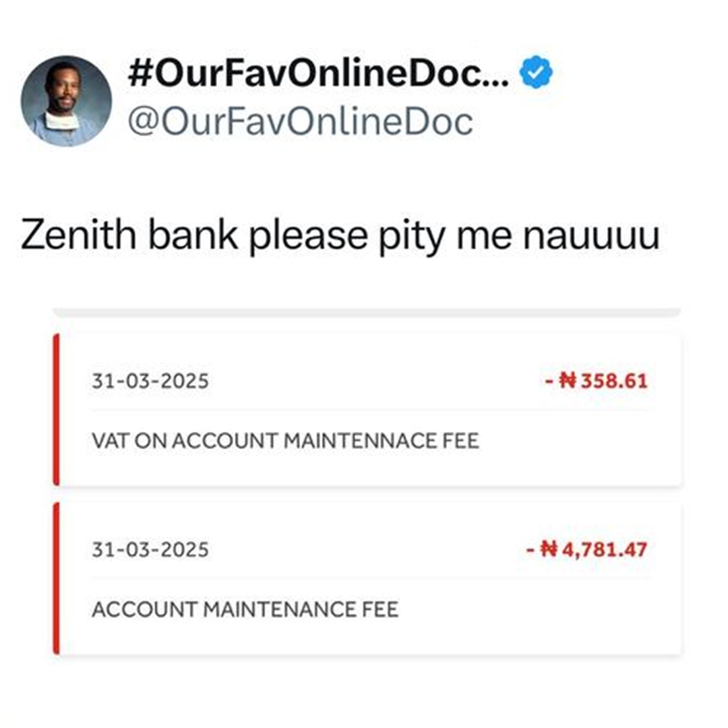This screenshot has height=728, width=728.
Task: Click the red bar on the maintenance fee card
Action: coord(56,578)
